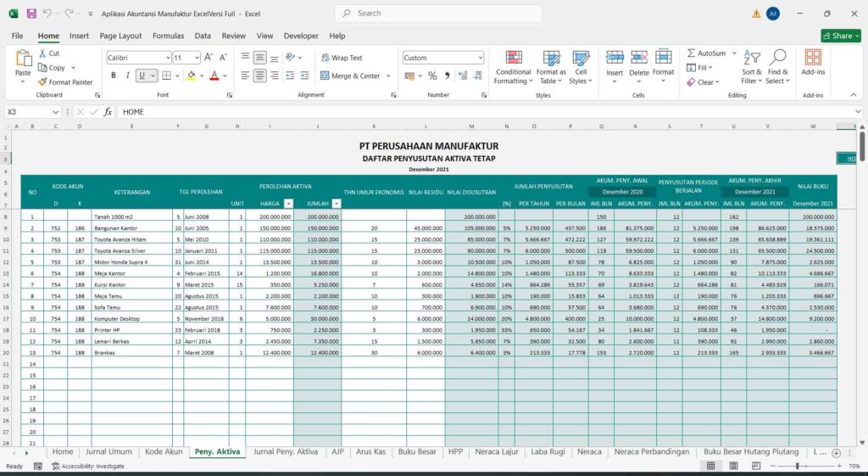Click Decrease Decimal icon
Image resolution: width=868 pixels, height=476 pixels.
point(477,76)
